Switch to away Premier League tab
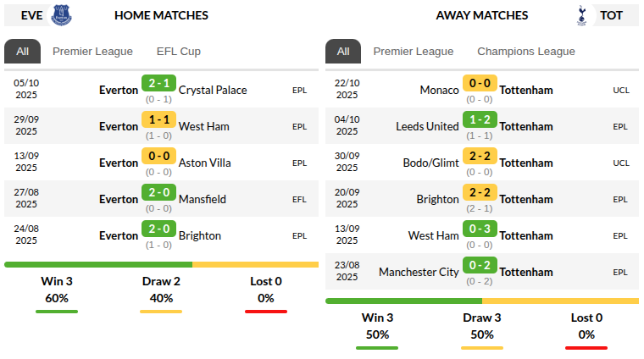644x359 pixels. click(414, 51)
